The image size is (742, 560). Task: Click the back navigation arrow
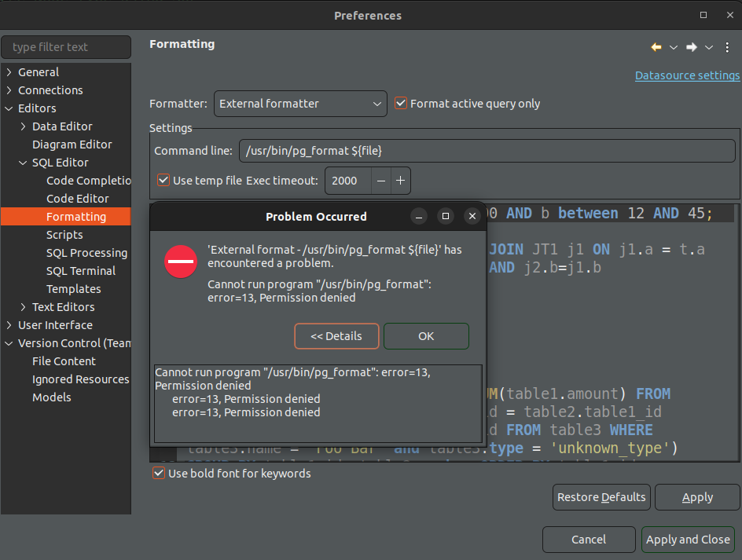656,46
